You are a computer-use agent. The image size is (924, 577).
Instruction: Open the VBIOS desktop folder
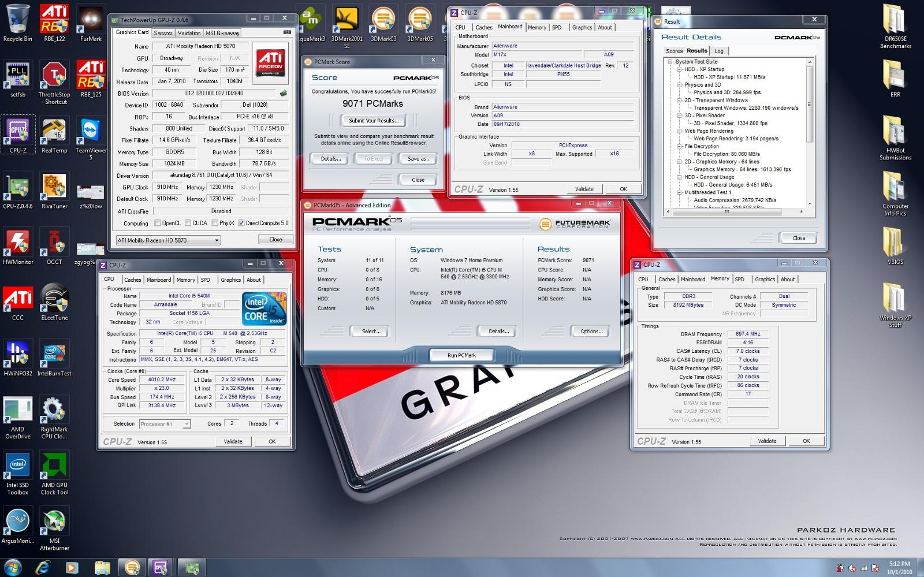pos(895,247)
